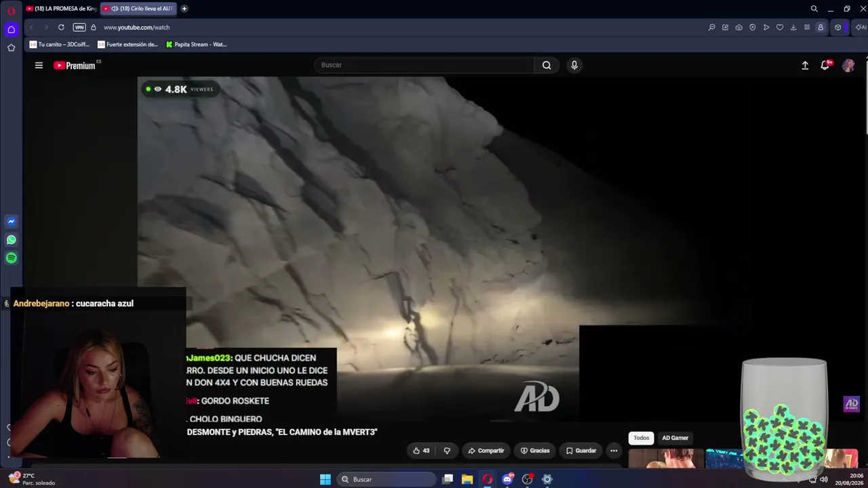868x488 pixels.
Task: Select the Cirilo lleva el AUTO tab
Action: [138, 9]
